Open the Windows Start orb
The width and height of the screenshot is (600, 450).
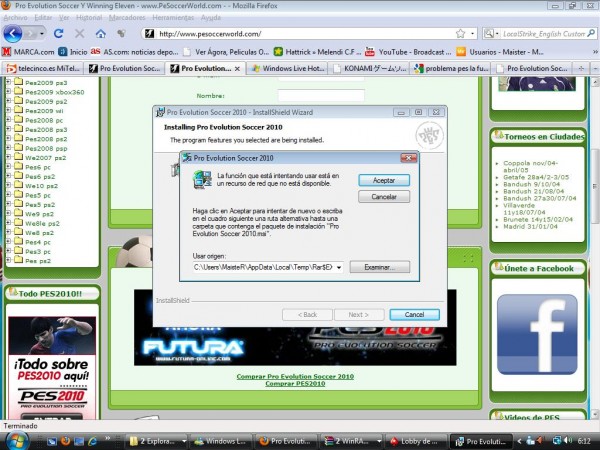16,441
